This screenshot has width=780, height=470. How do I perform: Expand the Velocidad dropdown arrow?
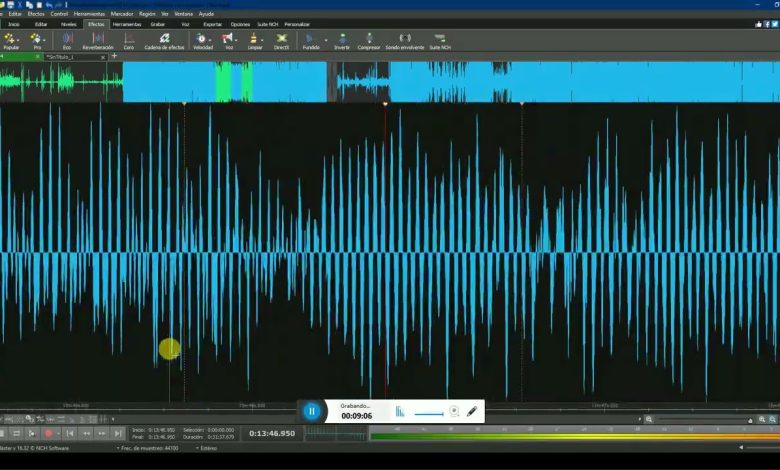pos(212,40)
